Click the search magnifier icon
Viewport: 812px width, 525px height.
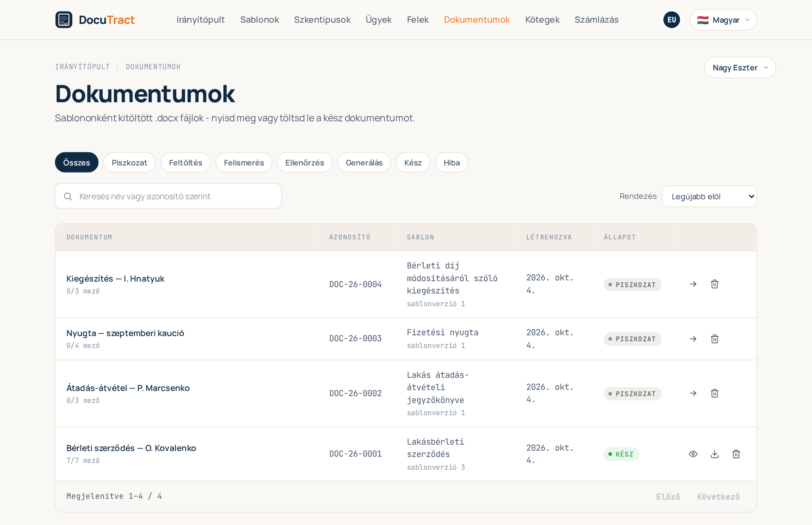tap(68, 196)
